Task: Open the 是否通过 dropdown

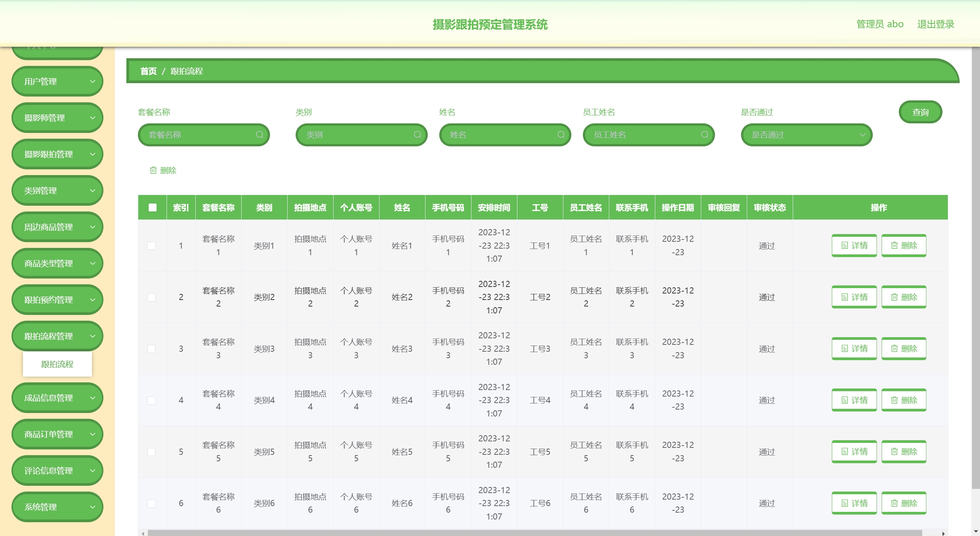Action: (x=807, y=135)
